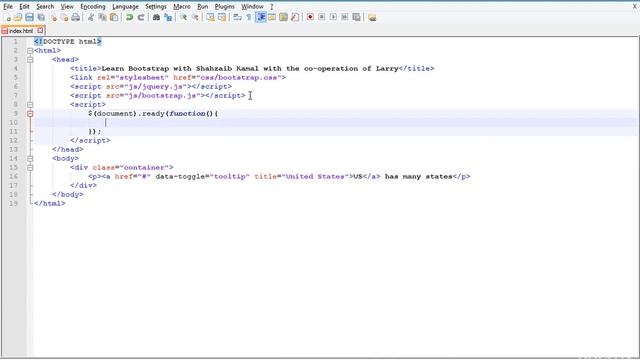Click the "United States" title attribute text

pyautogui.click(x=315, y=176)
